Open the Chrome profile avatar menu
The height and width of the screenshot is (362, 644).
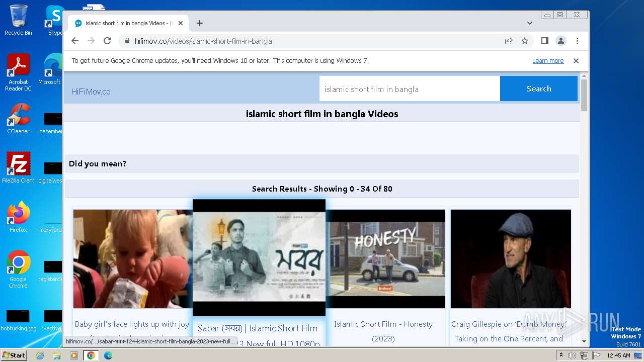coord(560,41)
